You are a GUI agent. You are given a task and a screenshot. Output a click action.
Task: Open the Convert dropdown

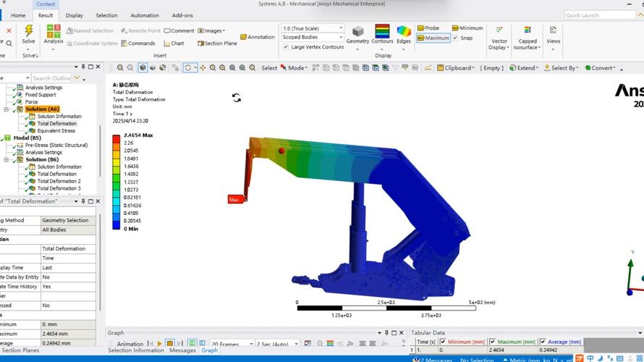coord(601,68)
